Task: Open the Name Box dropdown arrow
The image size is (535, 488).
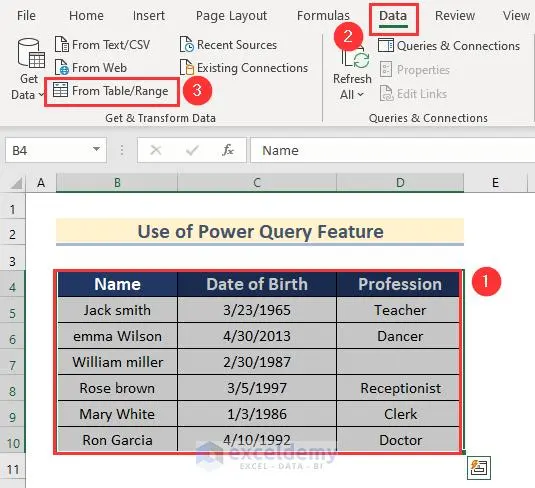Action: tap(97, 149)
